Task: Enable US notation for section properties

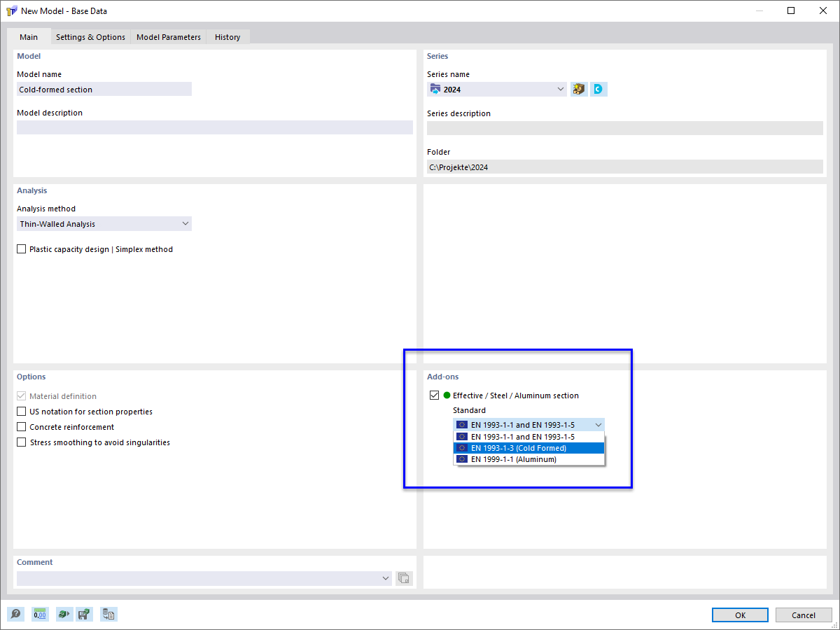Action: [x=21, y=412]
